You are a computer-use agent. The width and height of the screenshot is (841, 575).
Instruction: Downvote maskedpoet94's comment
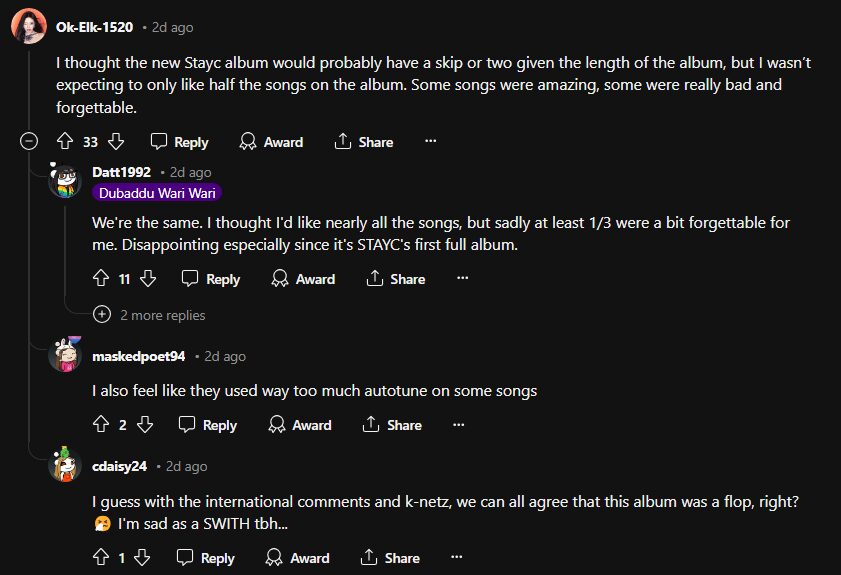click(x=145, y=425)
